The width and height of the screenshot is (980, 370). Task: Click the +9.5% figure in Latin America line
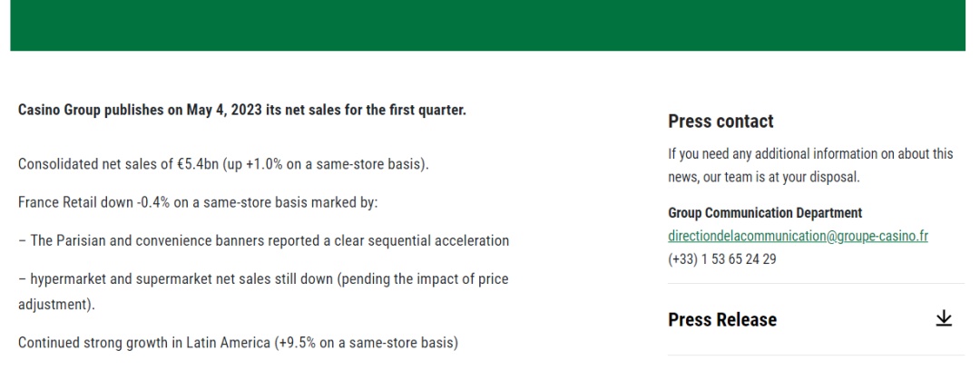[298, 343]
